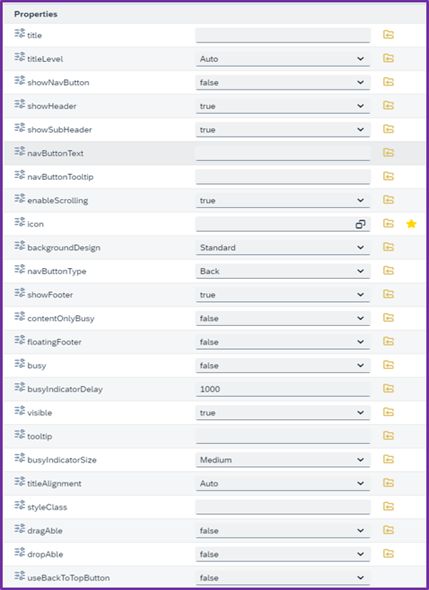Click the busyIndicatorDelay field showing 1000
Screen dimensions: 429x590
283,389
